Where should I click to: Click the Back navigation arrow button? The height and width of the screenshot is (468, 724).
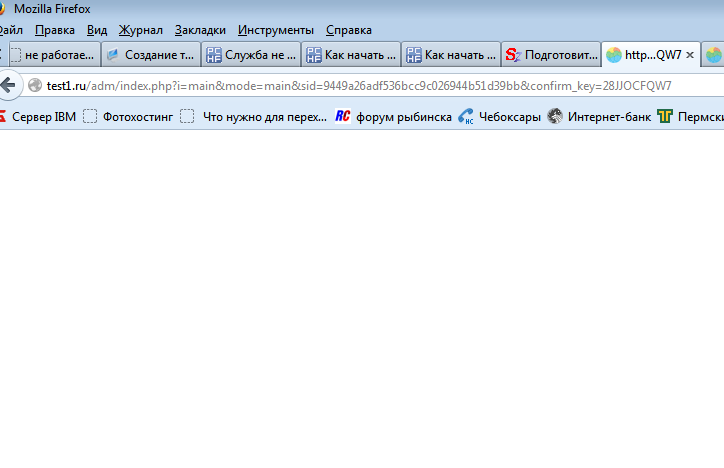pyautogui.click(x=7, y=85)
